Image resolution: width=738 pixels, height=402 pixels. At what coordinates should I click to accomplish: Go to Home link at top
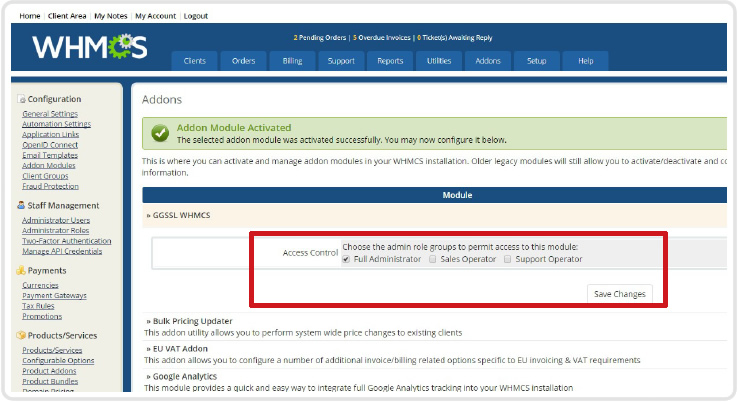click(30, 16)
